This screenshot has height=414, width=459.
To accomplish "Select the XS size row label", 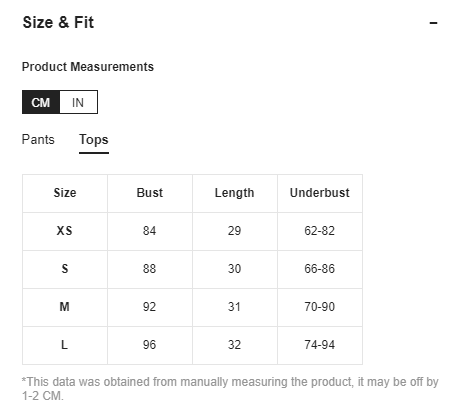I will [x=64, y=231].
